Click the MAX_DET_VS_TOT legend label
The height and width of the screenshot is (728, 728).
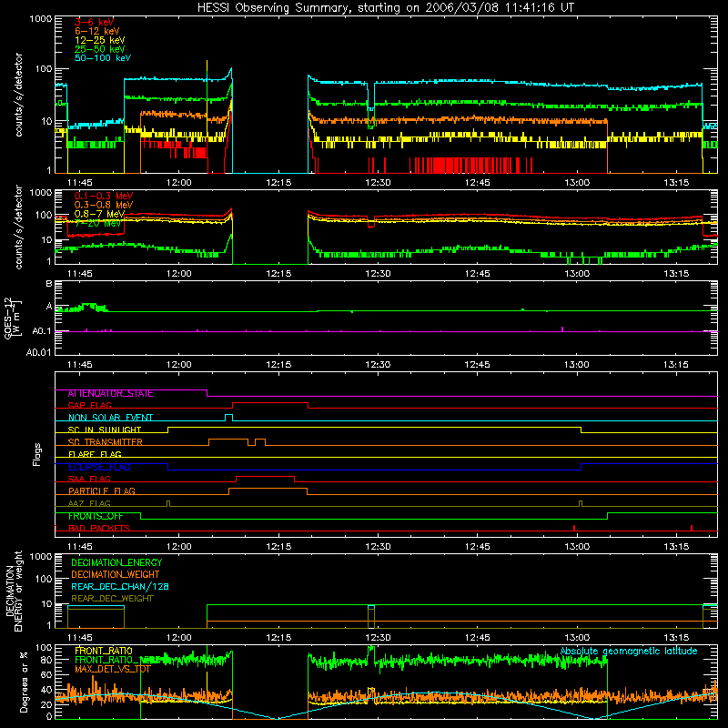113,669
